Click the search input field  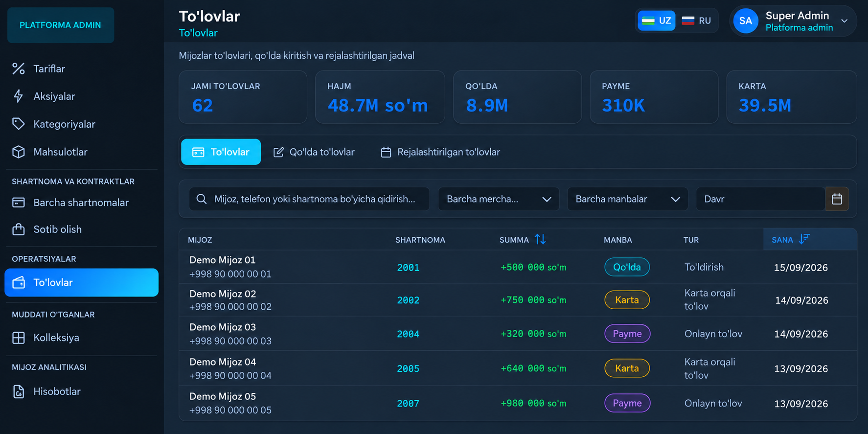click(x=309, y=199)
